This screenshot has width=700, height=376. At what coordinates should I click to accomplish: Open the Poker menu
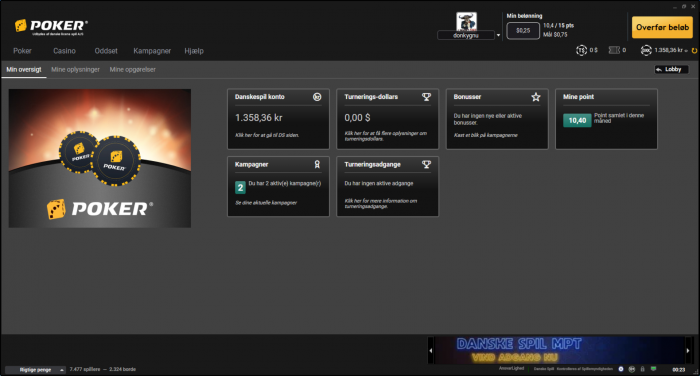[x=22, y=51]
